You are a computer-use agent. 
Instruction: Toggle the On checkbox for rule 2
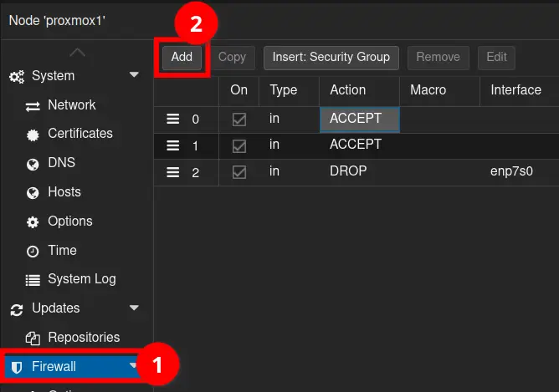point(238,172)
